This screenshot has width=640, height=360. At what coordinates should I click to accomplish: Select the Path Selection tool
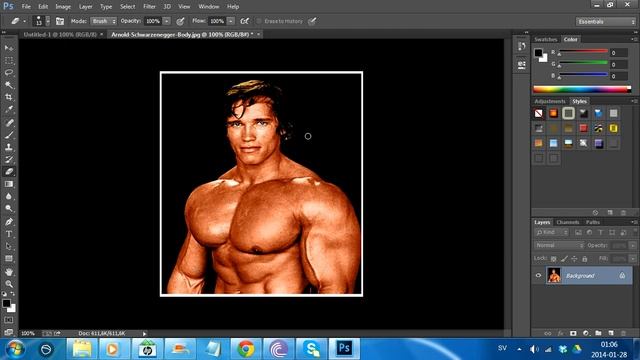tap(9, 246)
